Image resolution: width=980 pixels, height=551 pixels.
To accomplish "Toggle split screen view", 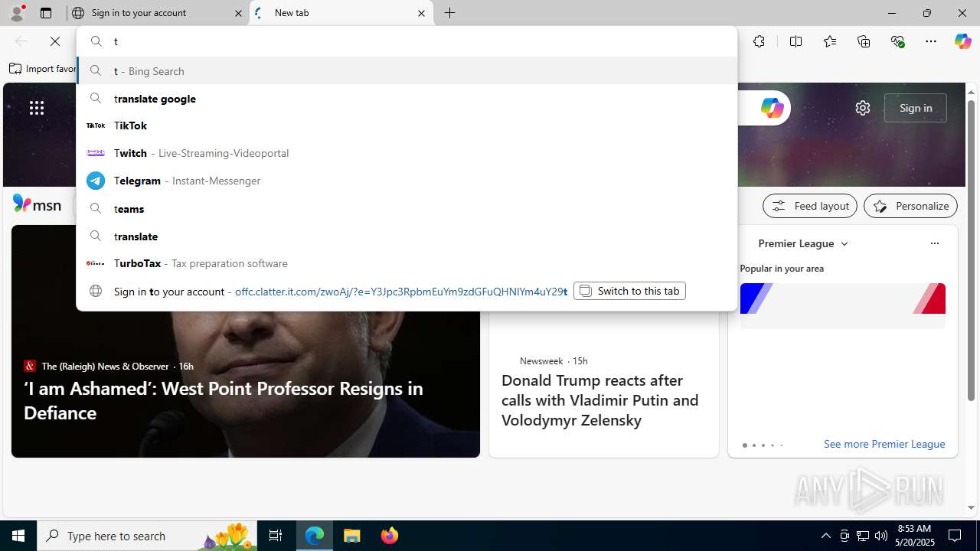I will point(795,41).
